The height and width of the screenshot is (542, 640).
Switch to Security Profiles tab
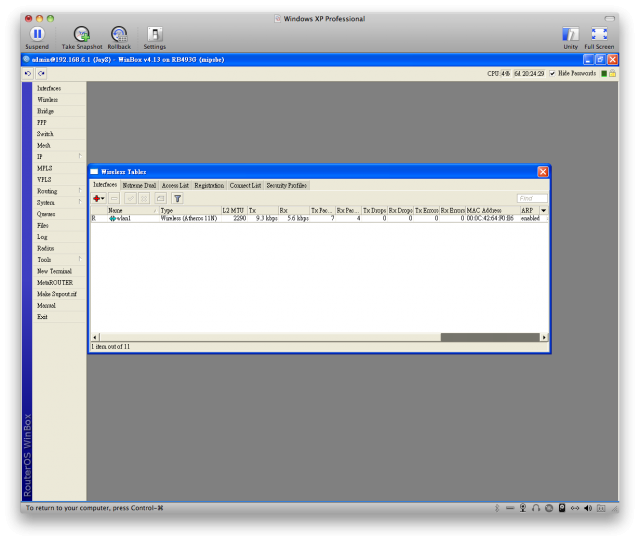tap(287, 185)
